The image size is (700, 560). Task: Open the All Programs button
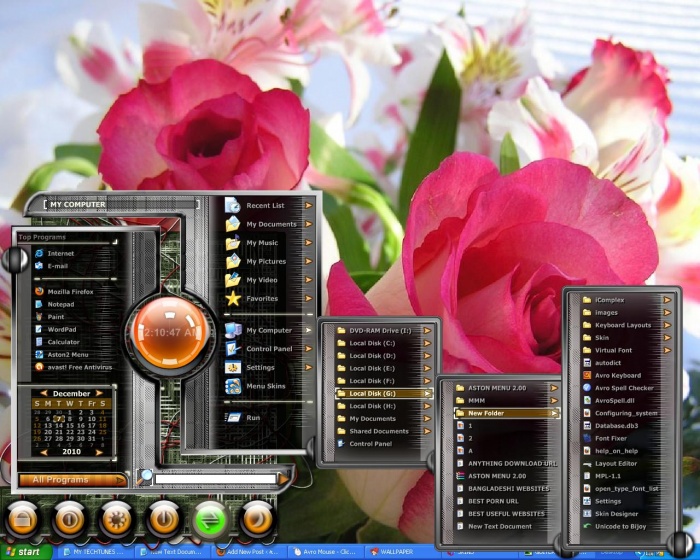tap(73, 480)
